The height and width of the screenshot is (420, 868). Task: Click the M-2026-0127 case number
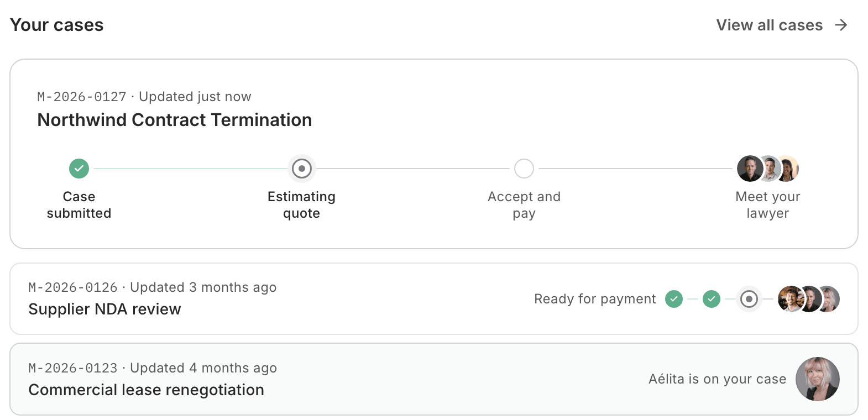coord(82,97)
